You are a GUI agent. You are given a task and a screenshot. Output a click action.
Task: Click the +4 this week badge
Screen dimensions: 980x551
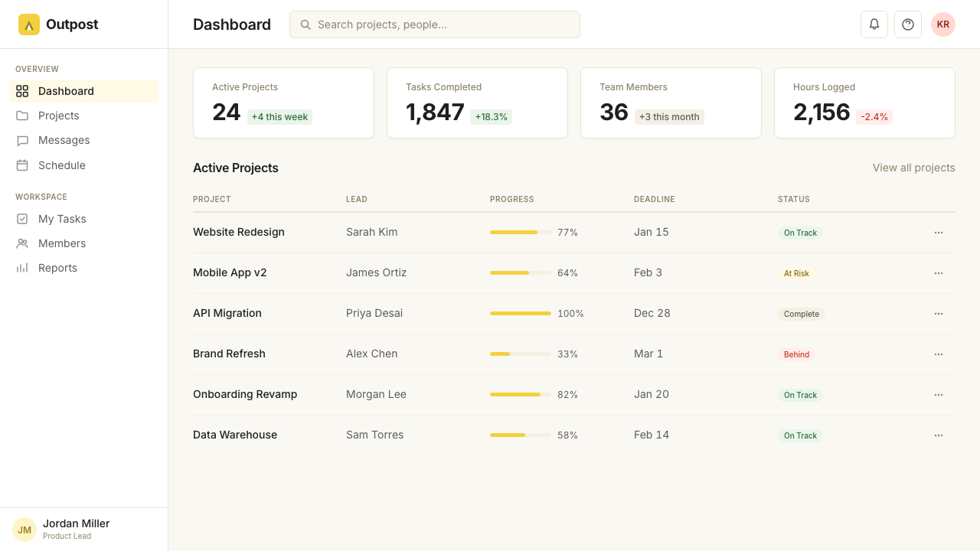(279, 117)
